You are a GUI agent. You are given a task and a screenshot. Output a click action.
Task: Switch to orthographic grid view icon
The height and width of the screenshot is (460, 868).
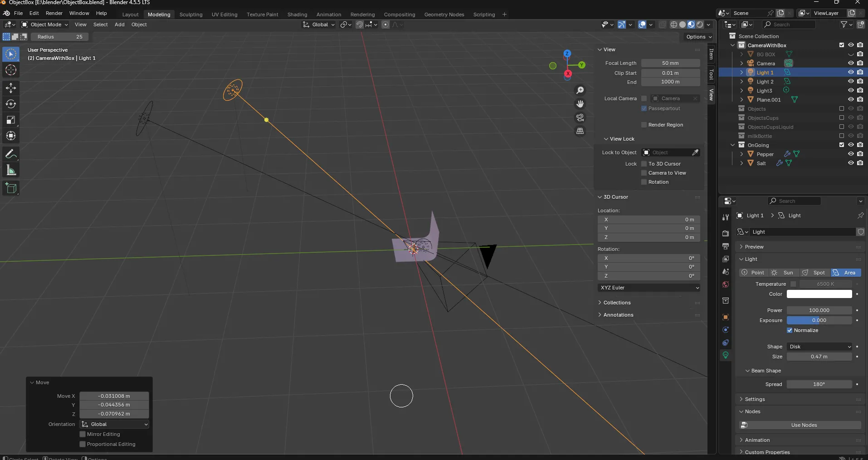click(580, 131)
